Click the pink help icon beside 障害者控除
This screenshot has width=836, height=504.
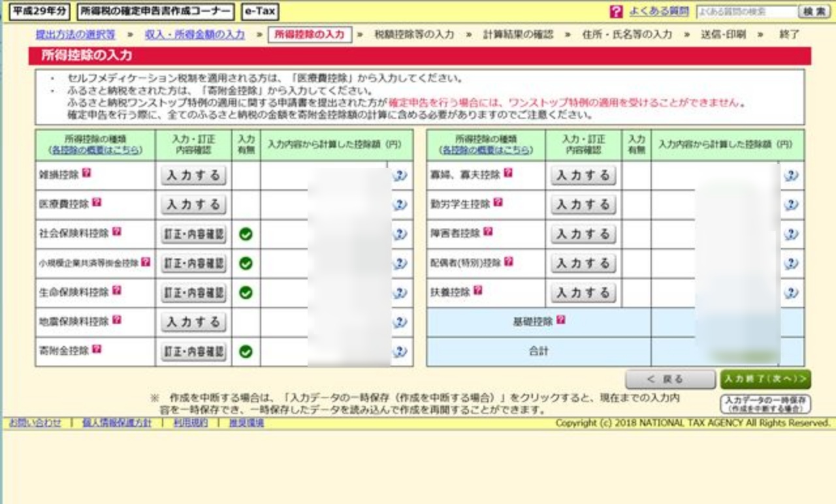coord(488,232)
